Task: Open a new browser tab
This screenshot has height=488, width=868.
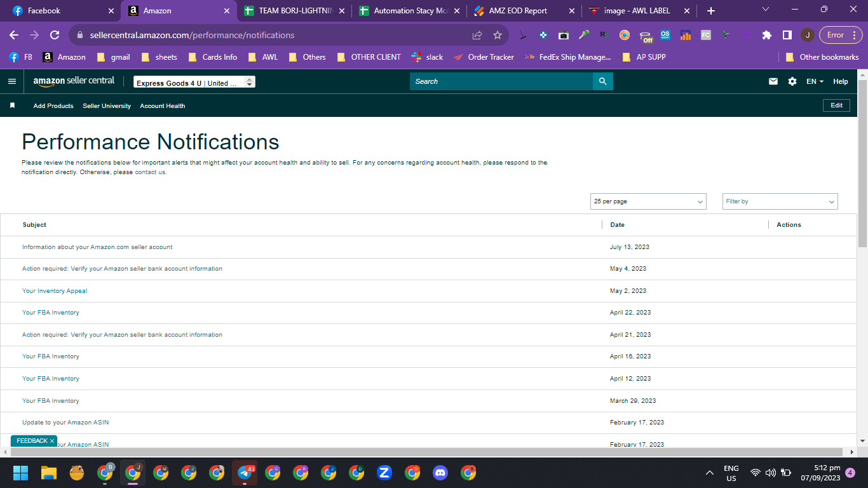Action: tap(711, 11)
